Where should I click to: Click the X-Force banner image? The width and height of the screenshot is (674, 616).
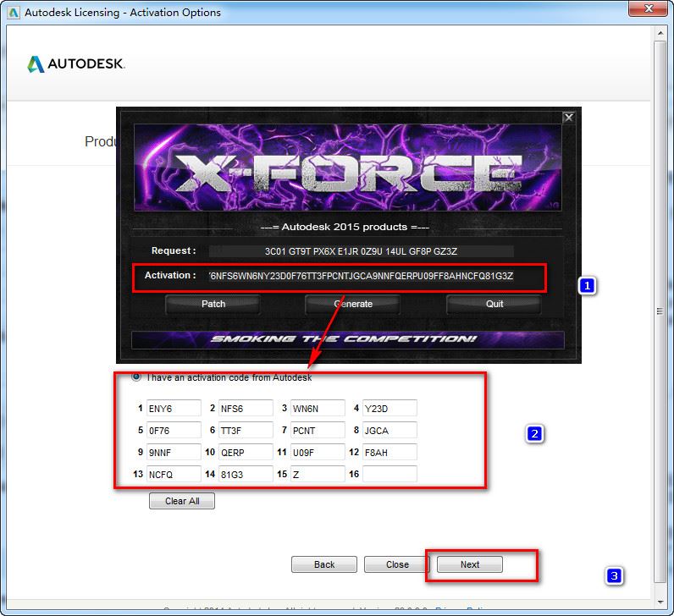(x=347, y=168)
